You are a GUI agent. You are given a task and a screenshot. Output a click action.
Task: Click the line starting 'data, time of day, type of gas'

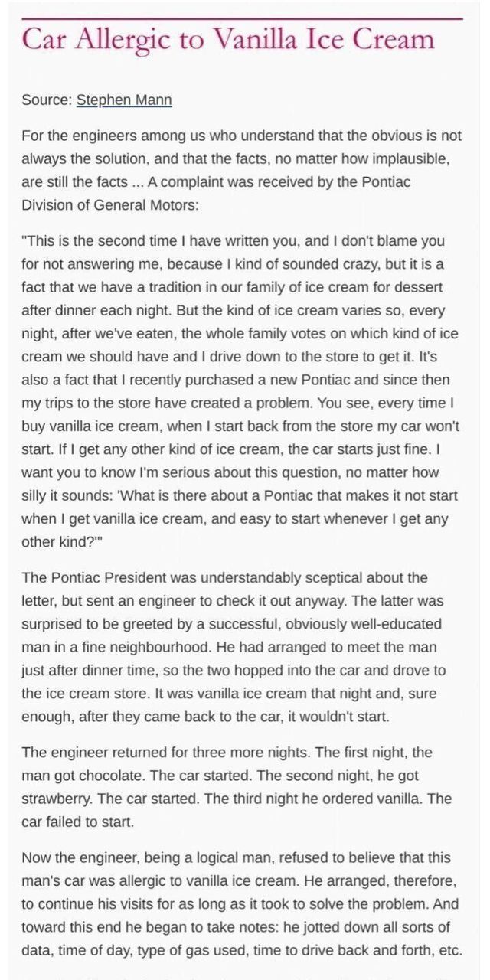pos(241,950)
